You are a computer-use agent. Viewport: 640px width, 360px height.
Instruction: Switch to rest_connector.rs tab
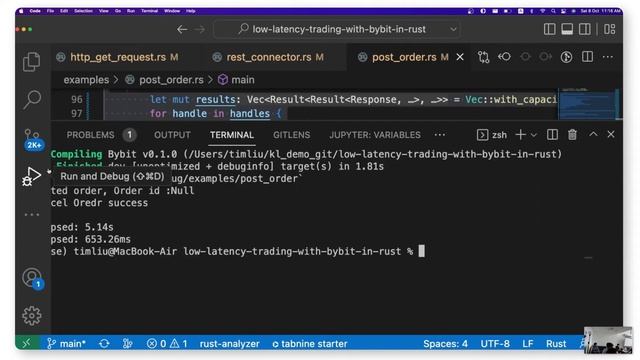coord(269,57)
